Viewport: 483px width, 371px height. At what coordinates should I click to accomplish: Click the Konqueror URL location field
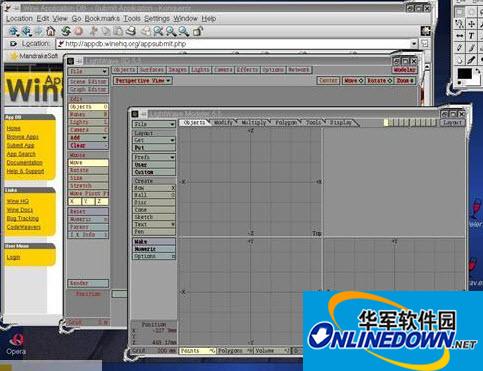pos(233,44)
